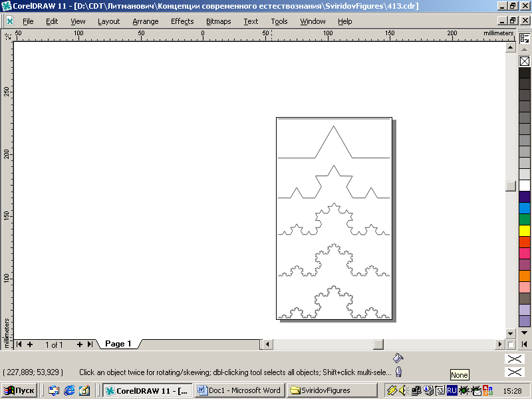Add a page after using right plus icon

pyautogui.click(x=79, y=344)
